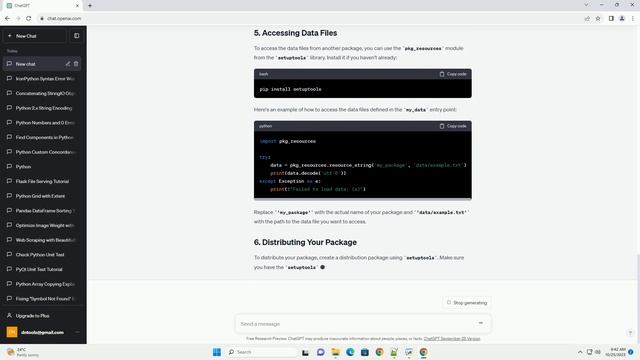
Task: Open the tab search dropdown chevron
Action: pyautogui.click(x=586, y=5)
